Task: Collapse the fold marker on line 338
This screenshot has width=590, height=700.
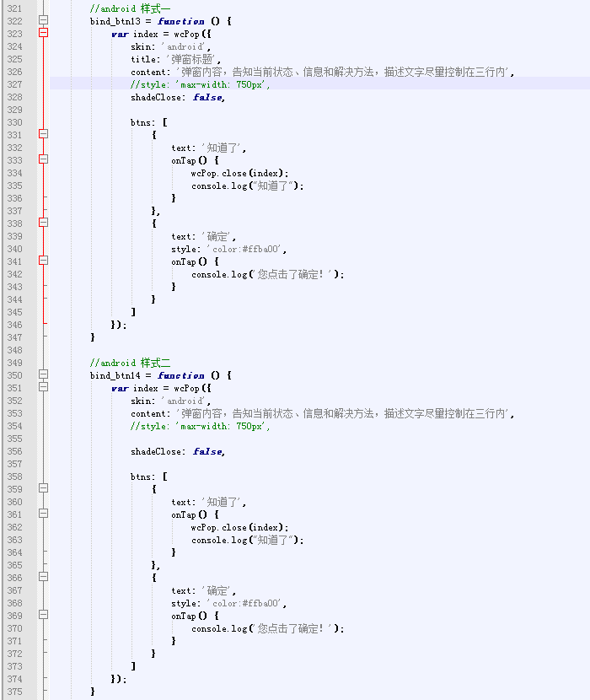Action: tap(43, 223)
